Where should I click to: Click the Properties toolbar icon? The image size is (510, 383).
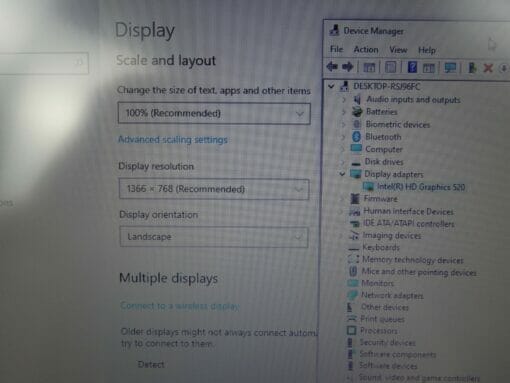click(390, 67)
